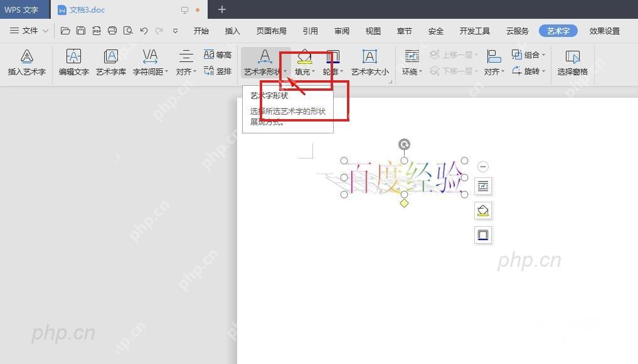The width and height of the screenshot is (638, 364).
Task: Click the Undo icon
Action: [144, 31]
